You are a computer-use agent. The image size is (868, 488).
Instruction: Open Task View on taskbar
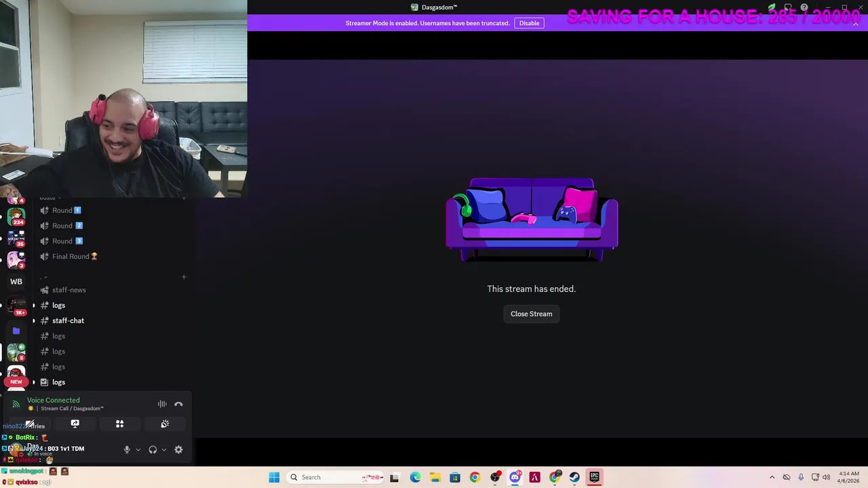tap(394, 477)
